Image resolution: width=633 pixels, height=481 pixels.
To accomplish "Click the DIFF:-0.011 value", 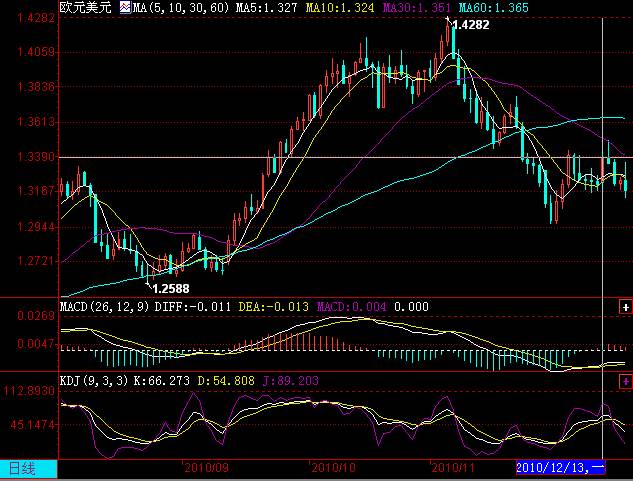I will coord(193,307).
